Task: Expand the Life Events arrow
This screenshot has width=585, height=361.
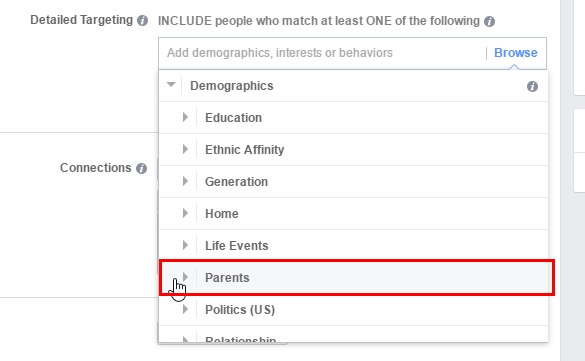Action: (x=185, y=245)
